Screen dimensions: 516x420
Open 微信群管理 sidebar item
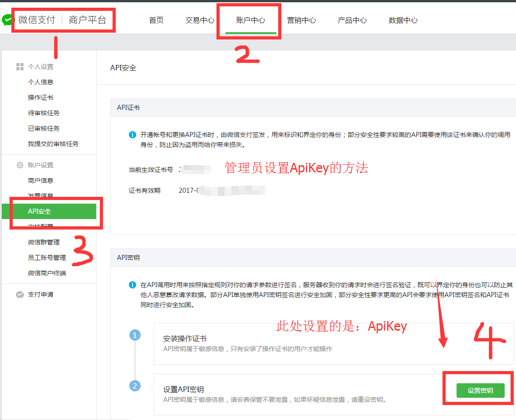coord(44,242)
